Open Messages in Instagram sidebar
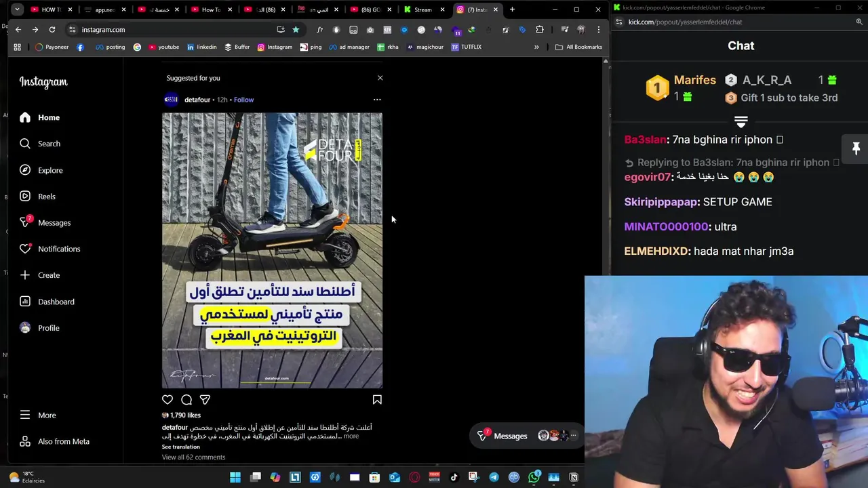 point(45,222)
